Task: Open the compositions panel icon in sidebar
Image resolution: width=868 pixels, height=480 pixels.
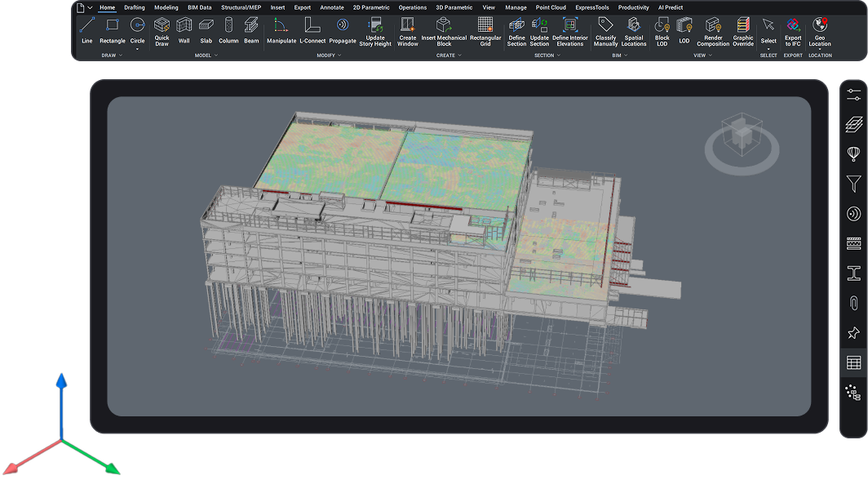Action: (853, 243)
